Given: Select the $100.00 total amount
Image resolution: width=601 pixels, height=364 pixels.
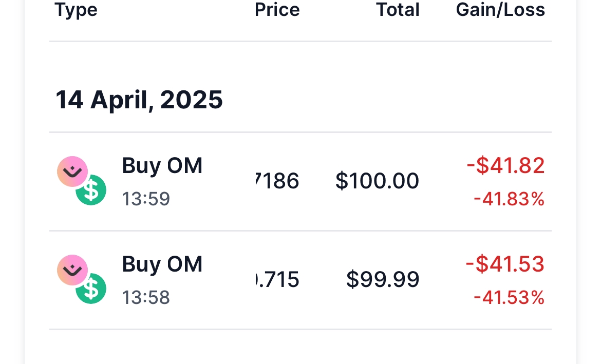Looking at the screenshot, I should coord(377,181).
